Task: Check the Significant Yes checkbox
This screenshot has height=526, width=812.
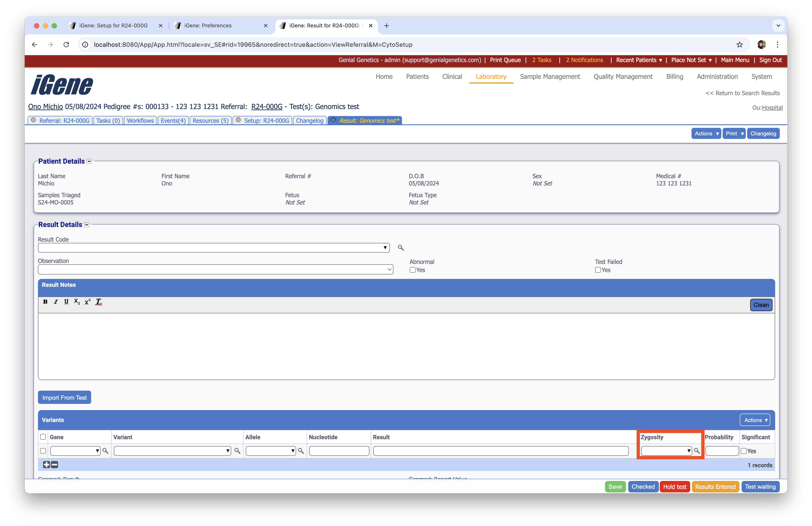Action: [743, 451]
